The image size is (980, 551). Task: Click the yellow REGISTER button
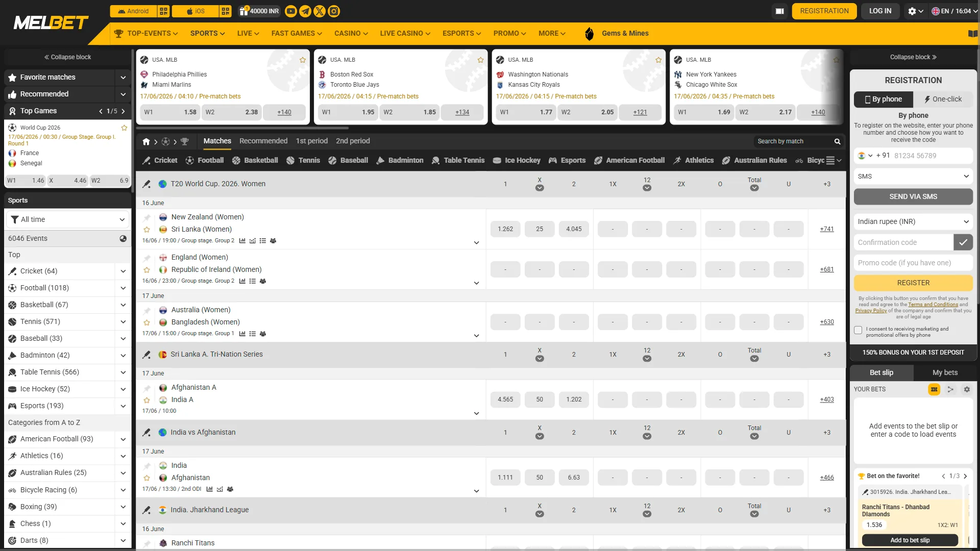913,283
